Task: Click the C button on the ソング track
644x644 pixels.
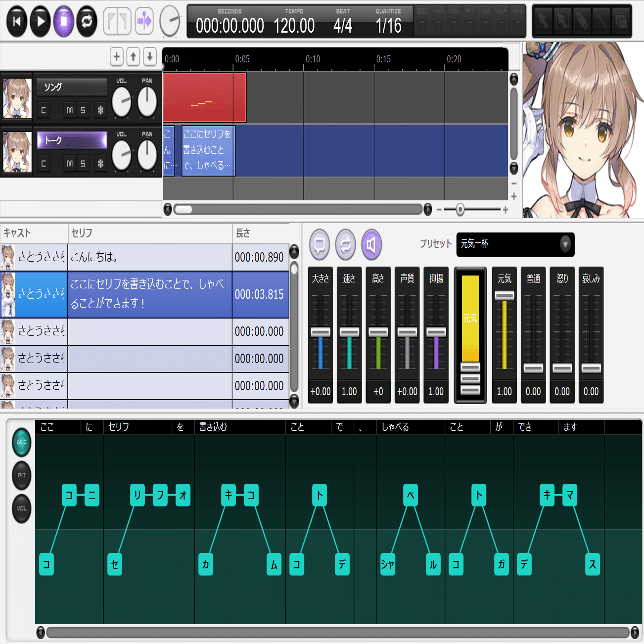Action: click(44, 110)
